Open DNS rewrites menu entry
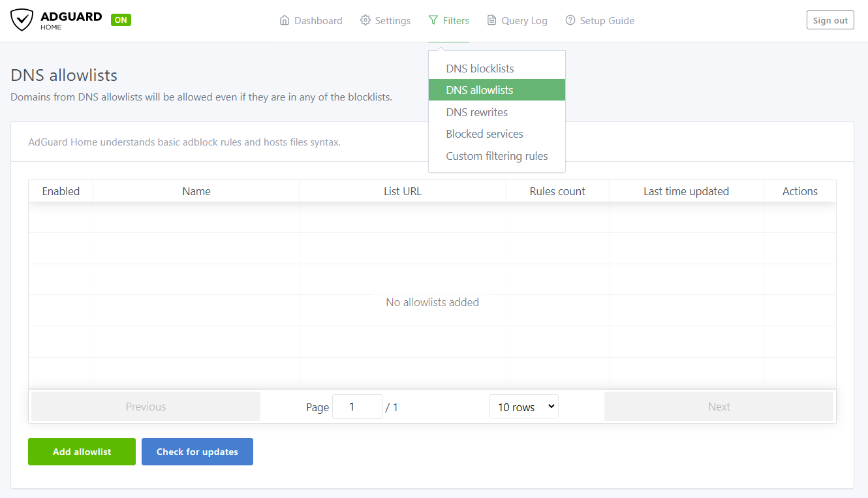The height and width of the screenshot is (498, 868). [476, 112]
